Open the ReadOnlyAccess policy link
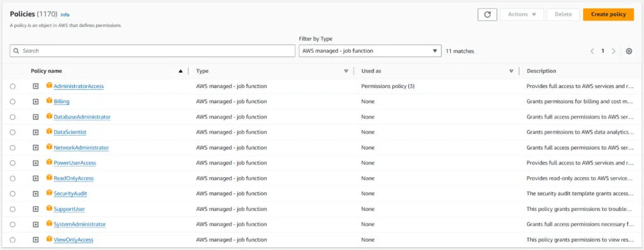 (x=74, y=178)
